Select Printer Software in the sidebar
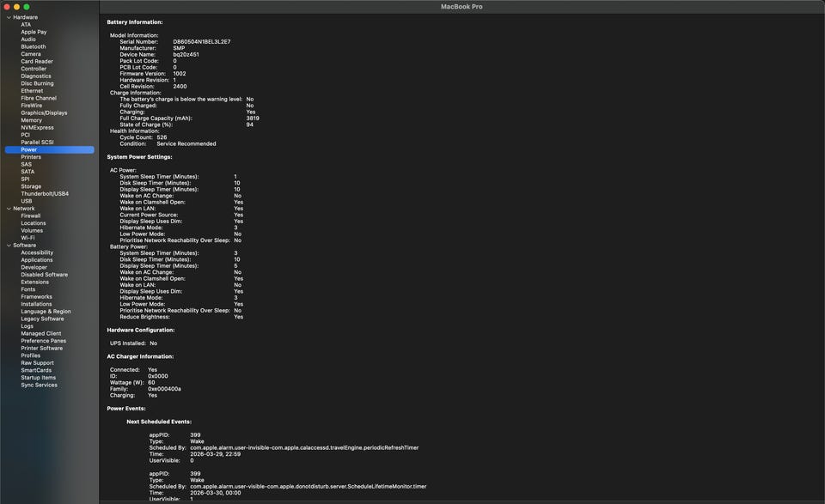Screen dimensions: 825x504 42,348
